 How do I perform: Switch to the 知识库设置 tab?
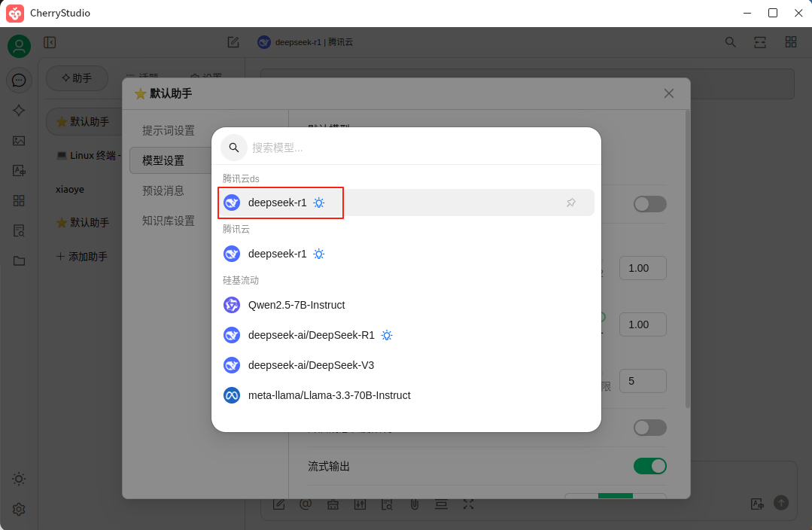(x=169, y=221)
